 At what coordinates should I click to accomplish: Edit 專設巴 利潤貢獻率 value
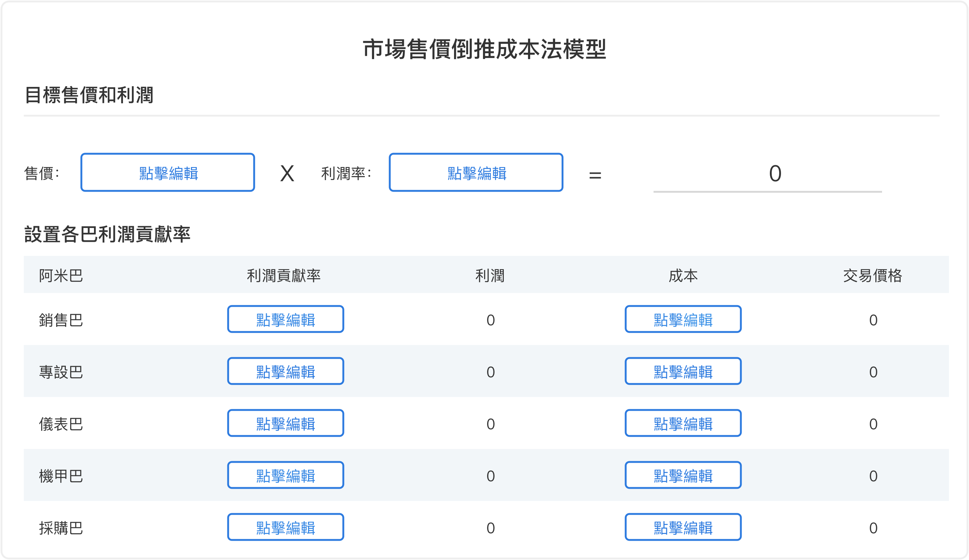286,371
